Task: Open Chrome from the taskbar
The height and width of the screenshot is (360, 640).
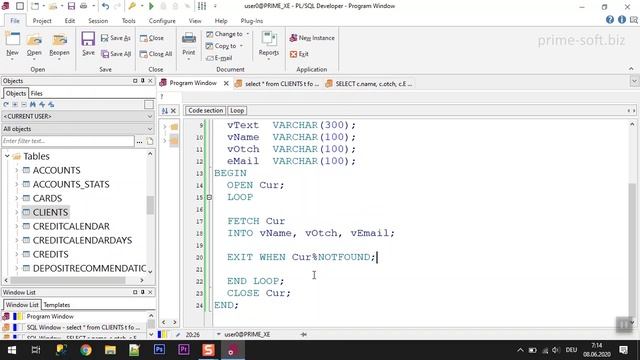Action: click(x=86, y=350)
